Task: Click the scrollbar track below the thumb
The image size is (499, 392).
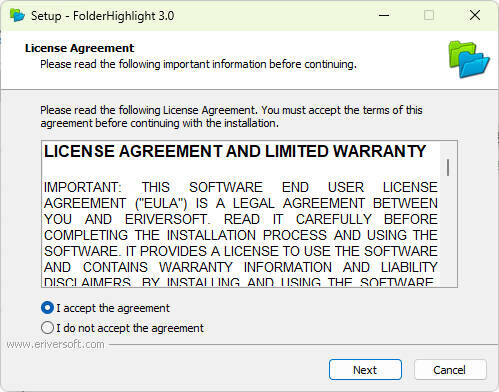Action: click(448, 230)
